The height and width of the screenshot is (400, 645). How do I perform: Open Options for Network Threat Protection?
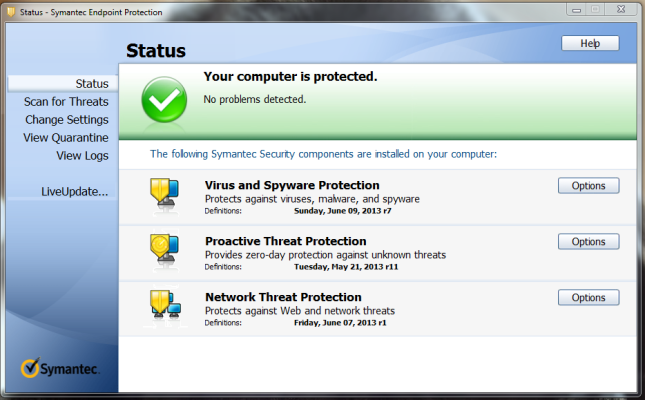pos(589,298)
